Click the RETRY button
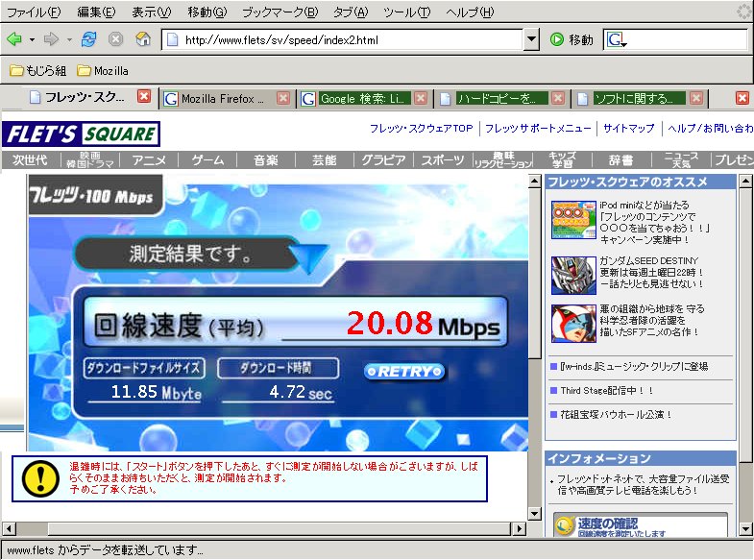 404,372
